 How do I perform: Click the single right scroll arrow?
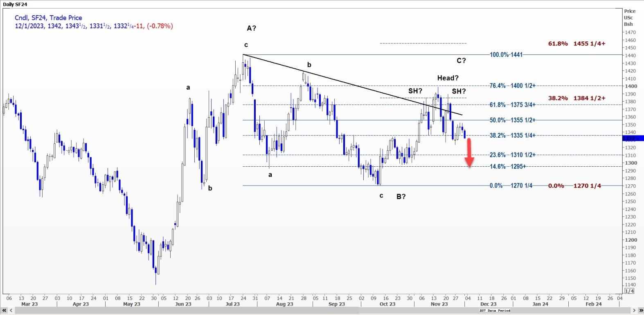click(x=634, y=310)
